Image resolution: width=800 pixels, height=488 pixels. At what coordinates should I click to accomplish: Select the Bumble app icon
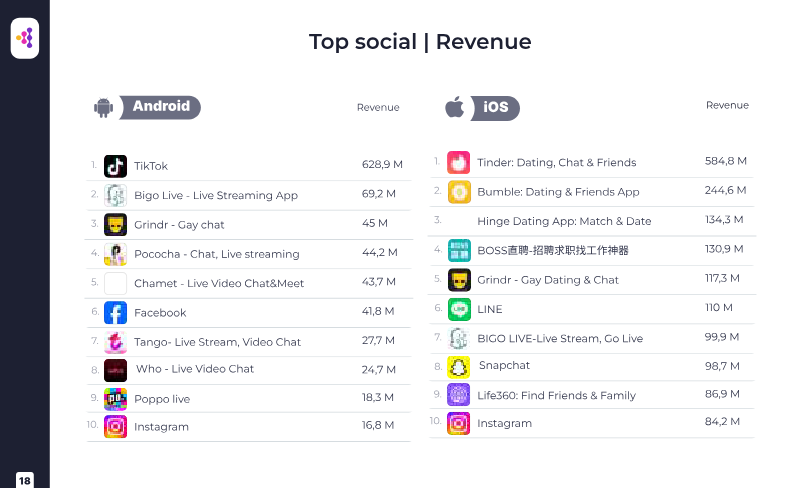tap(459, 192)
